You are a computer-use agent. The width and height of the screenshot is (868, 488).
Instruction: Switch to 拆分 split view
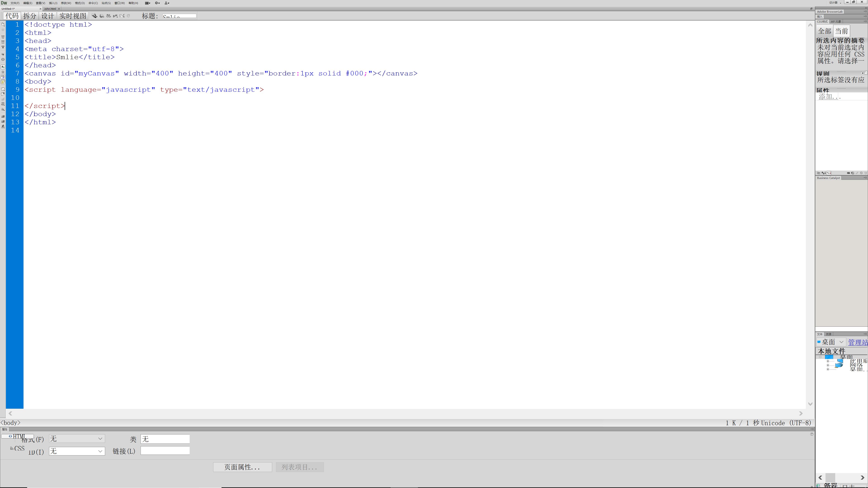30,16
